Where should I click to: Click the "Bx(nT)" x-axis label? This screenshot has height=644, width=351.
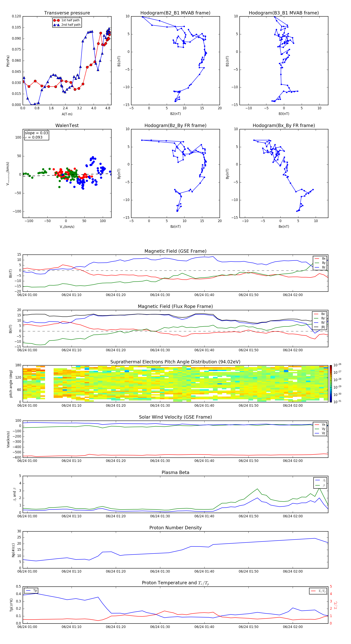(x=284, y=227)
